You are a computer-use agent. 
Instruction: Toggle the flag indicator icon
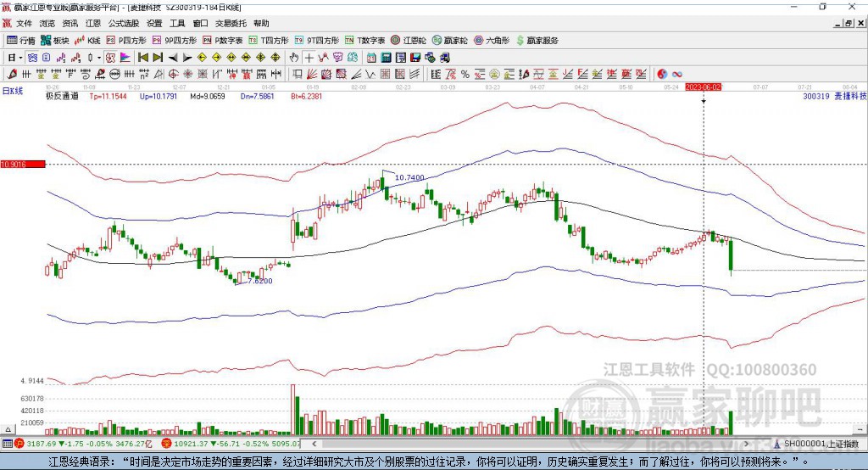(125, 58)
